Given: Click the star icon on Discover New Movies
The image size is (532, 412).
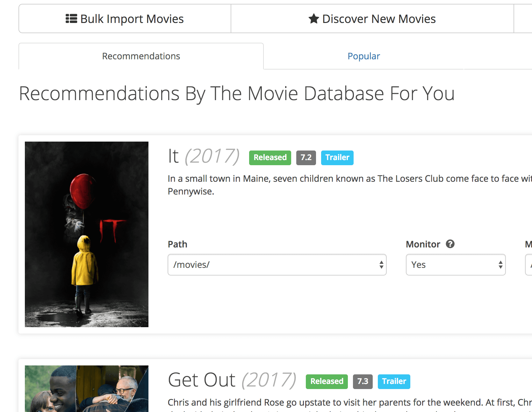Looking at the screenshot, I should (x=313, y=19).
